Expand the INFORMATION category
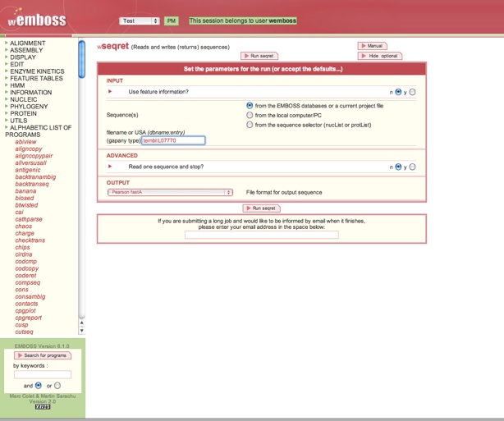 click(x=30, y=93)
